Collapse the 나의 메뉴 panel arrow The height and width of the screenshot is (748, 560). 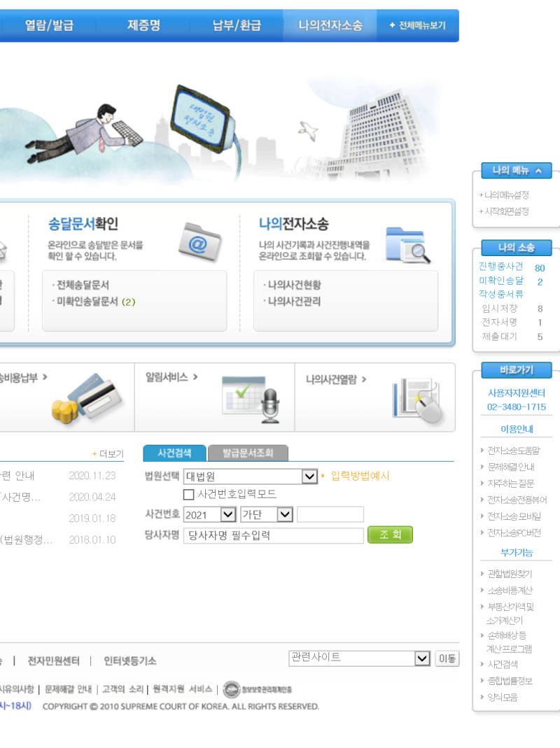click(538, 171)
